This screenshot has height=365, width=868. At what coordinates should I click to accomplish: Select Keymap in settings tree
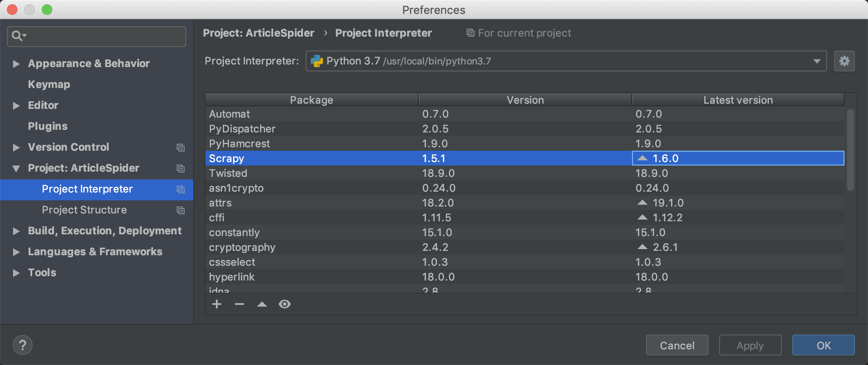pyautogui.click(x=49, y=84)
